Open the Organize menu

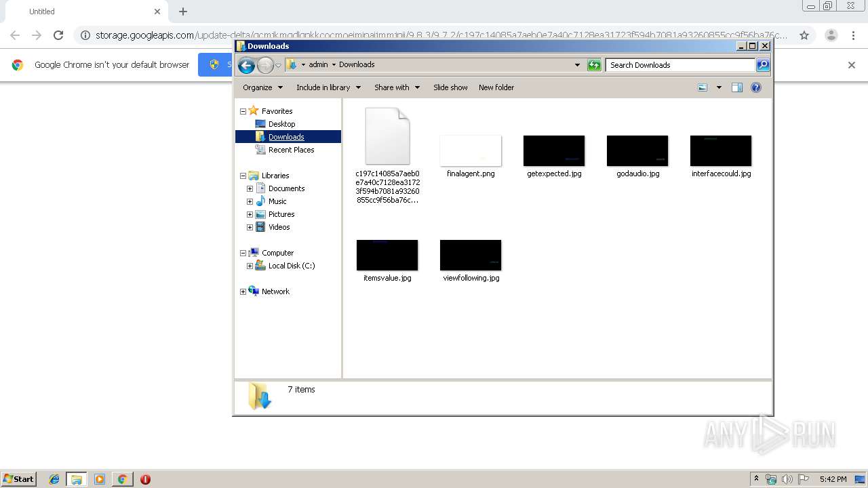[262, 87]
